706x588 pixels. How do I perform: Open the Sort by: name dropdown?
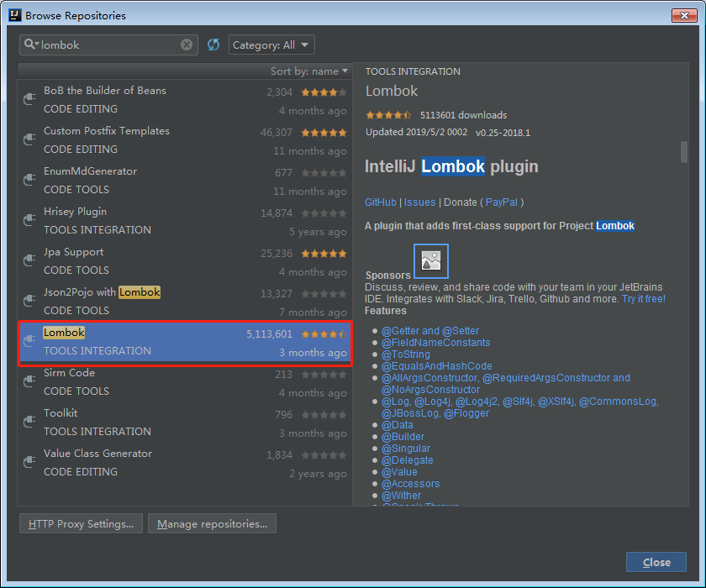[x=309, y=71]
